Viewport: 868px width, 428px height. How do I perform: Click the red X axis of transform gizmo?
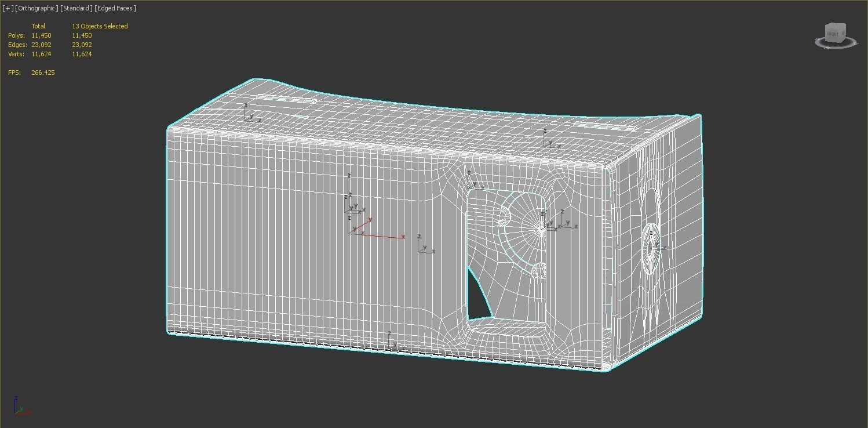click(x=384, y=236)
